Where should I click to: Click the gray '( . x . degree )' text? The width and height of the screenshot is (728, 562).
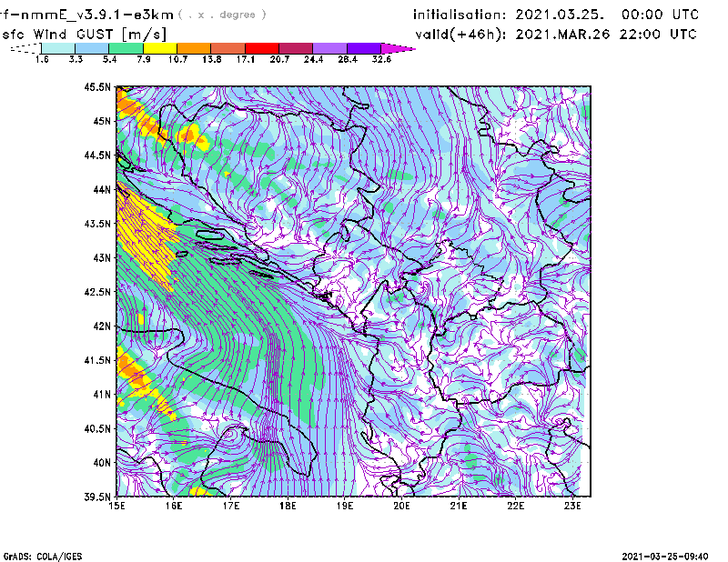(222, 15)
